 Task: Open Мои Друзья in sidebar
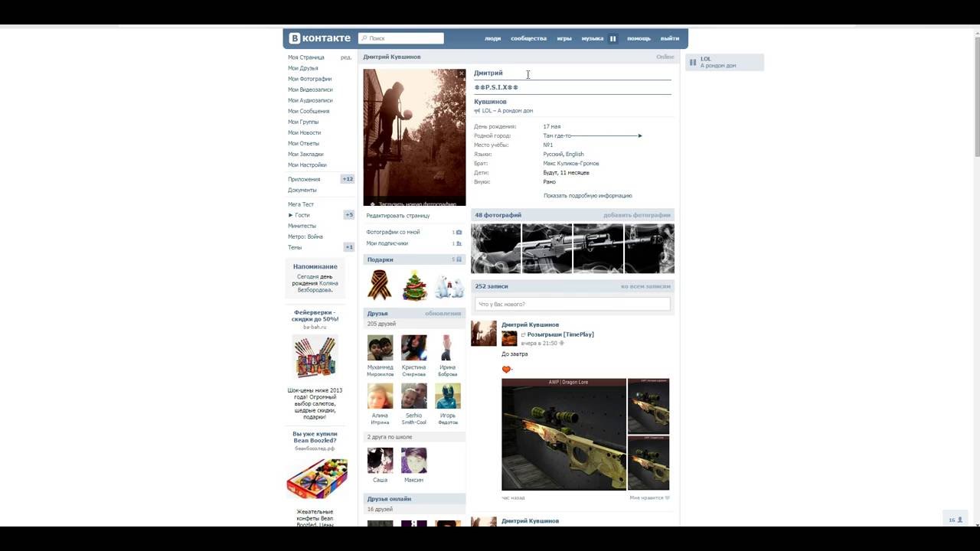(x=303, y=68)
